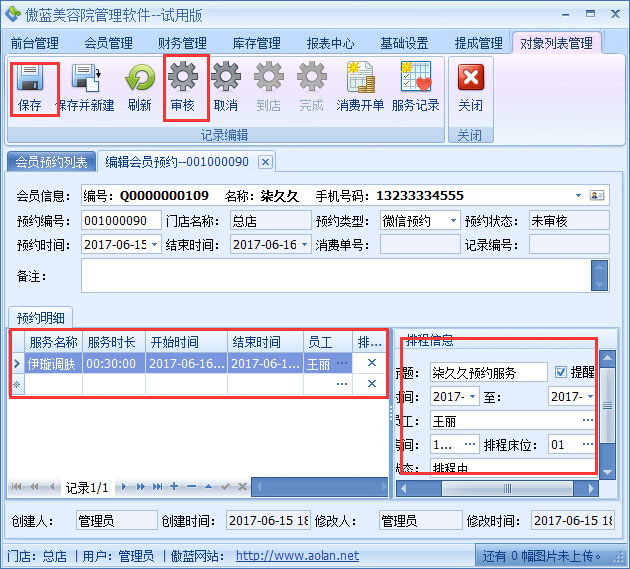Open the 会员管理 menu
Viewport: 630px width, 569px height.
pyautogui.click(x=108, y=43)
